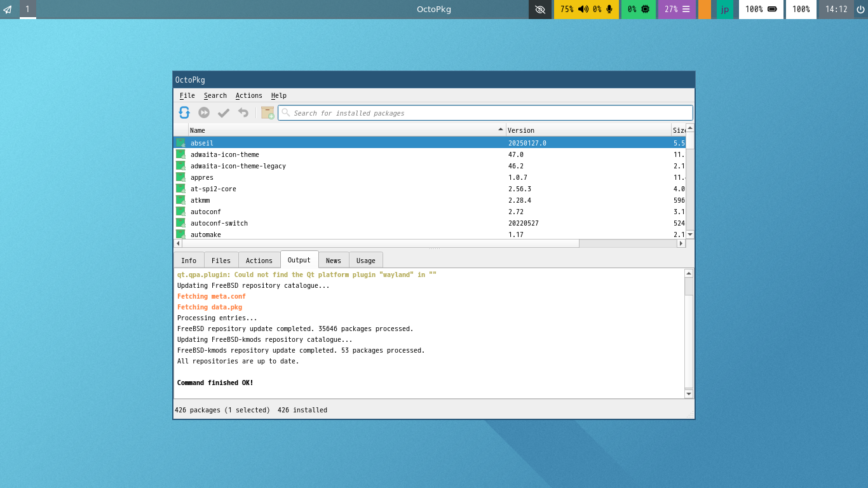
Task: Toggle the jp keyboard layout indicator
Action: 725,10
